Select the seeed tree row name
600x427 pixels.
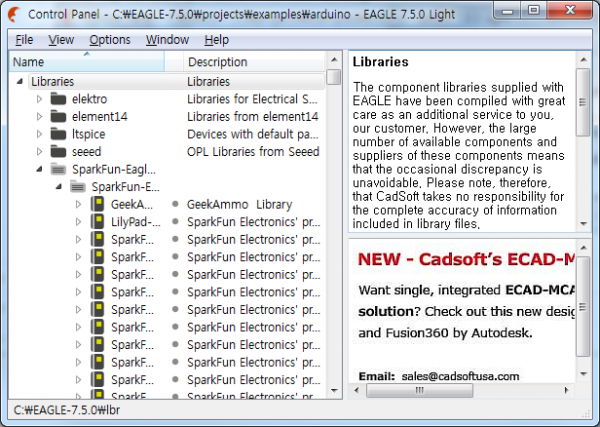pos(86,152)
